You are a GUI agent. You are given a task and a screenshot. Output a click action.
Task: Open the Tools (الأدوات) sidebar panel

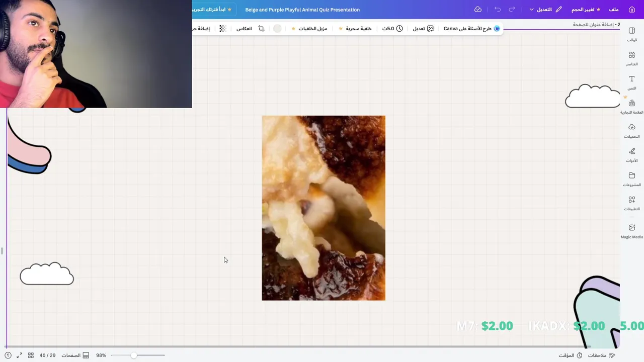tap(632, 155)
